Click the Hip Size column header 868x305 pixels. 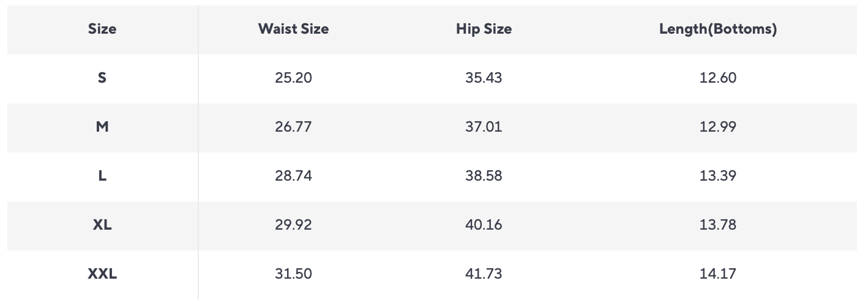coord(484,29)
